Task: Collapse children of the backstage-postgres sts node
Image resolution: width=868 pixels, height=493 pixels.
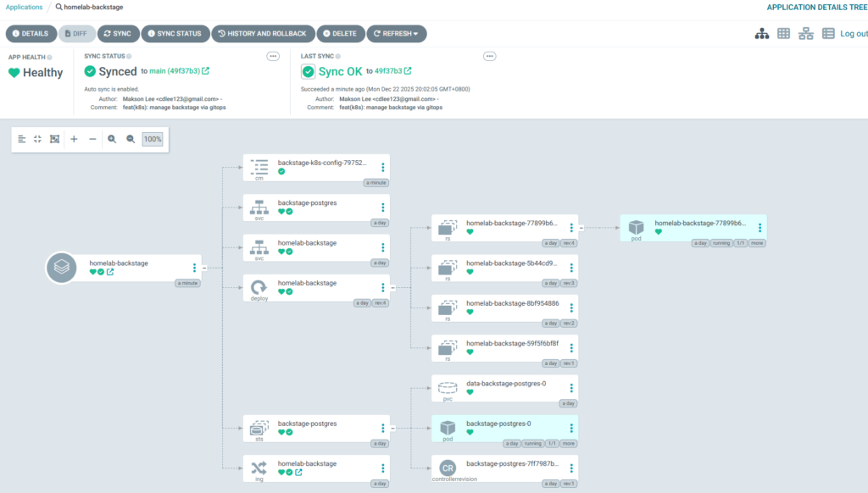Action: pyautogui.click(x=392, y=429)
